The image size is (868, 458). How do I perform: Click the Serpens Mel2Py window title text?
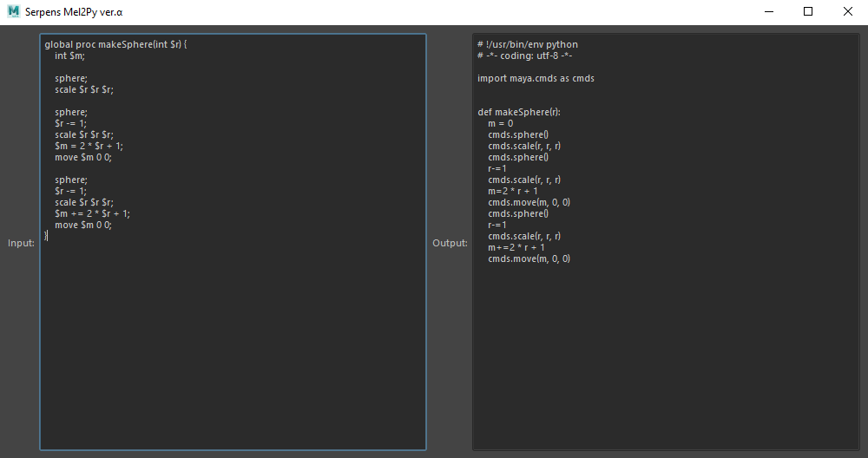74,12
